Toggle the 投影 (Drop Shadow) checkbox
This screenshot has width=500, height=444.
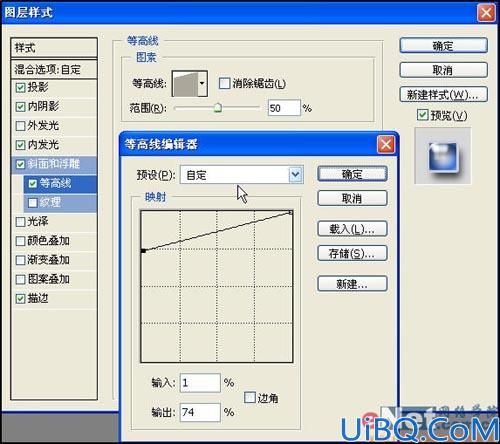point(20,88)
